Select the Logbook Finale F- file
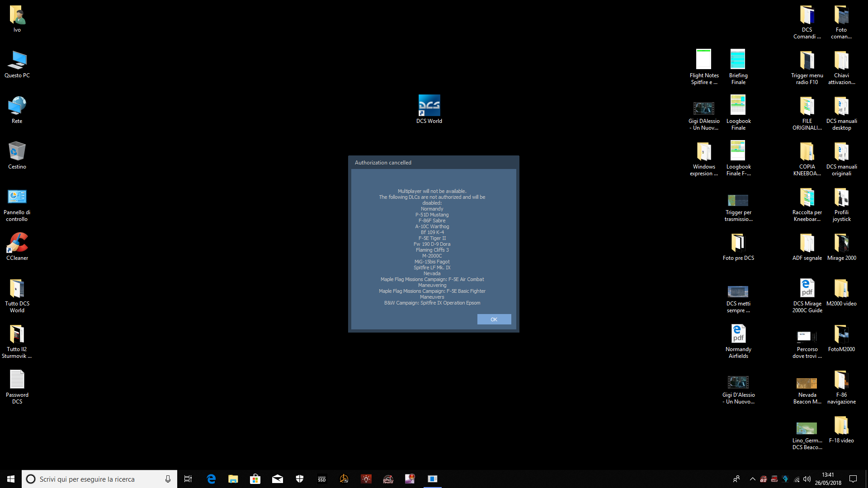The image size is (868, 488). pos(738,159)
